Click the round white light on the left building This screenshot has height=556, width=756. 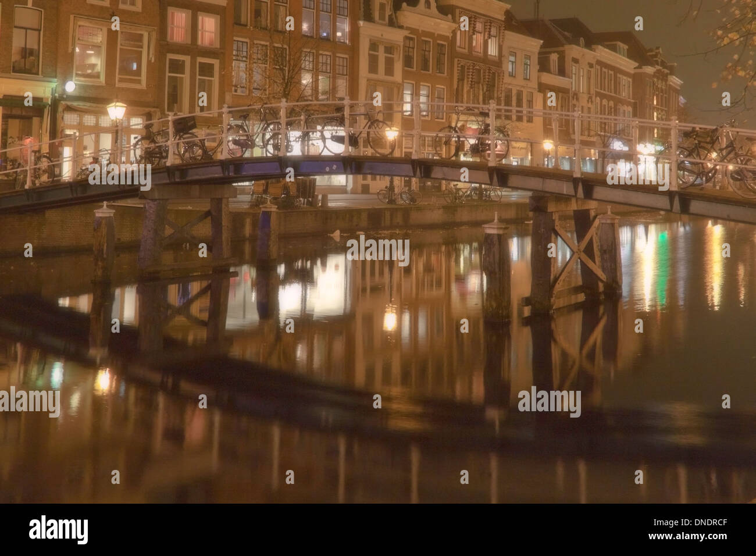(70, 87)
